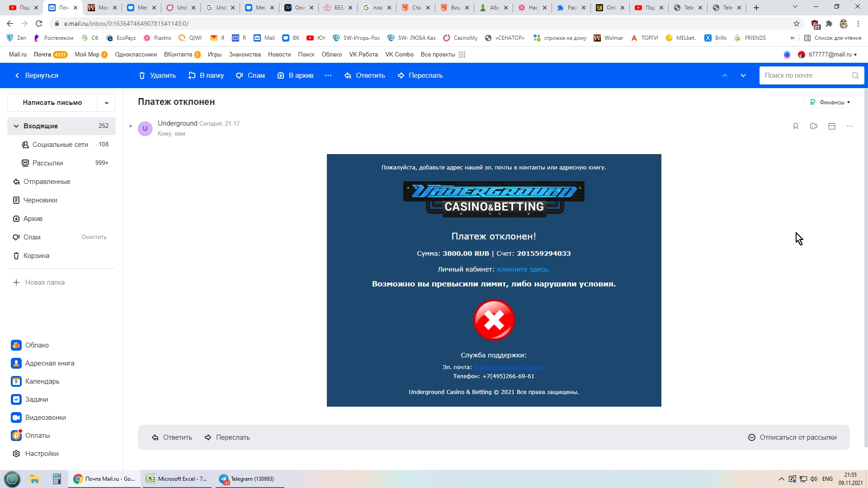
Task: Open Отправленные folder
Action: [61, 182]
